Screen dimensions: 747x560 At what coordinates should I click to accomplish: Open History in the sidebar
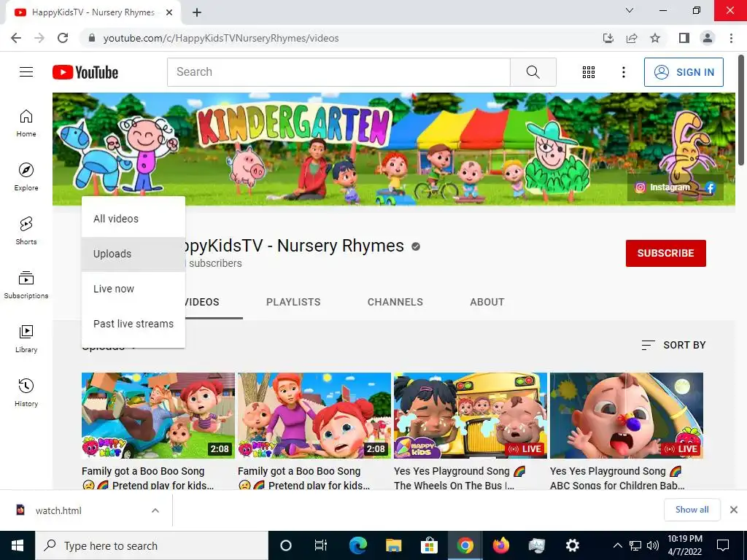pyautogui.click(x=26, y=392)
